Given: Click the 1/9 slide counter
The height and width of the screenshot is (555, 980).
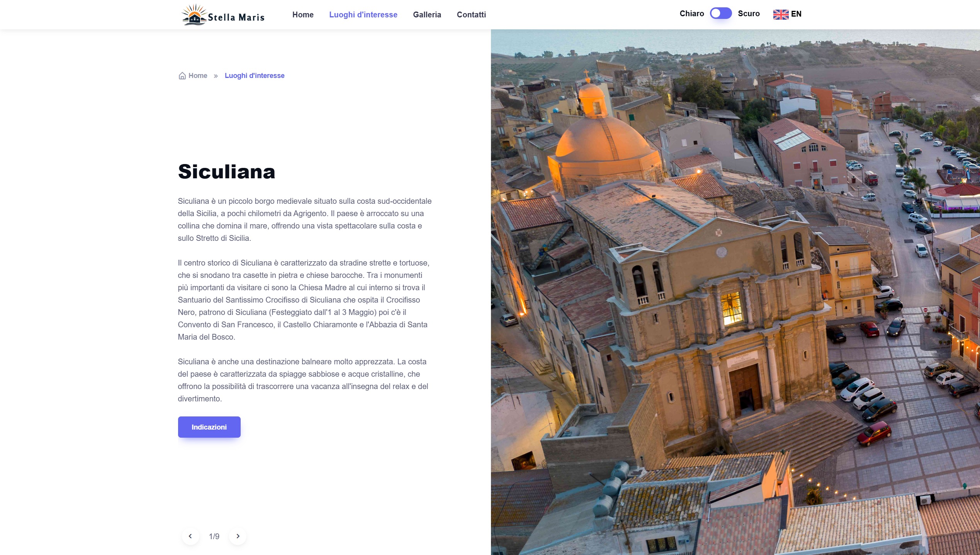Looking at the screenshot, I should coord(214,536).
